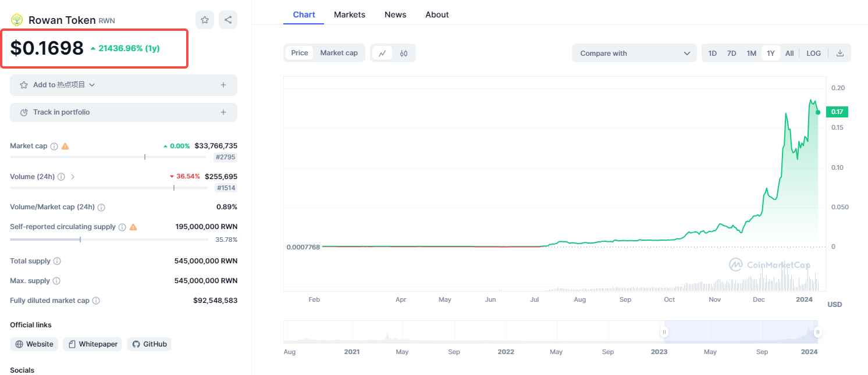Select the Price chart toggle
868x375 pixels.
point(300,53)
